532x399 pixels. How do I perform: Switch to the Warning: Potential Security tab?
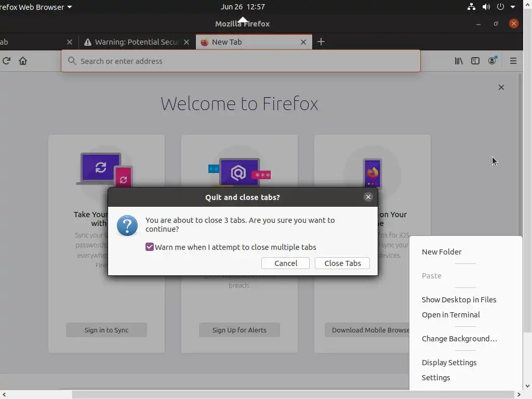coord(137,42)
